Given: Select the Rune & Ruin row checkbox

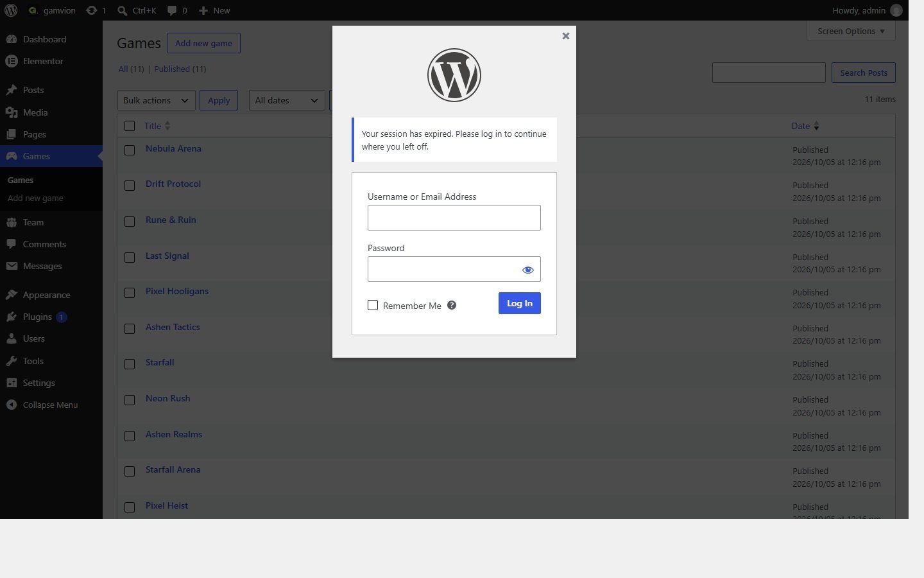Looking at the screenshot, I should pos(130,221).
